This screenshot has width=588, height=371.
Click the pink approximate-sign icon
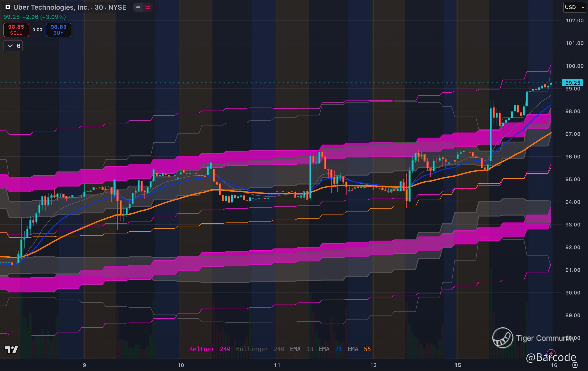[x=148, y=7]
